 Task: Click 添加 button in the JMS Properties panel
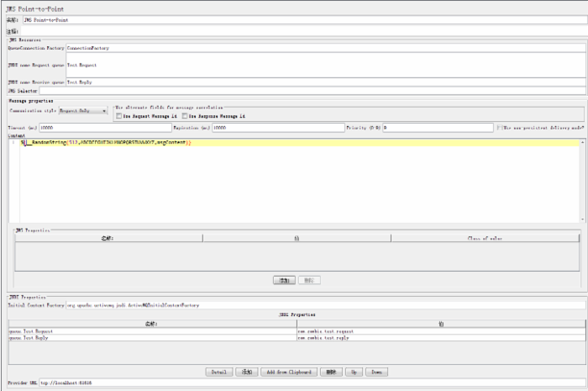point(283,280)
